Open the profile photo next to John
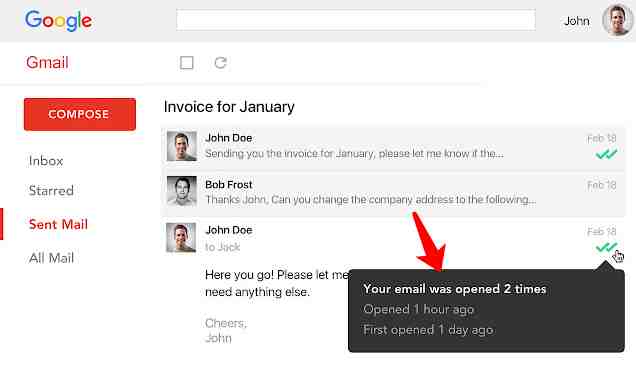 pyautogui.click(x=617, y=20)
